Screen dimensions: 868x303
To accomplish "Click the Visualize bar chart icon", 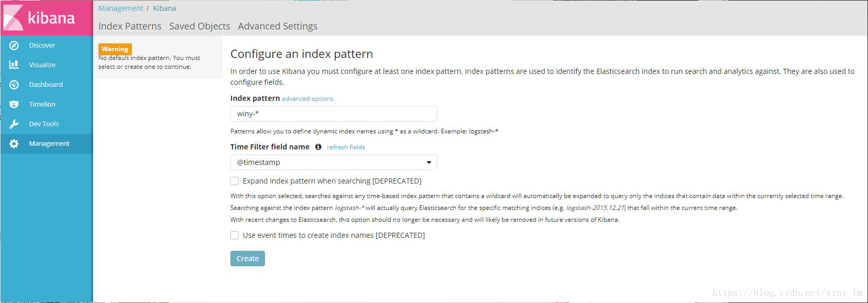I will coord(14,65).
